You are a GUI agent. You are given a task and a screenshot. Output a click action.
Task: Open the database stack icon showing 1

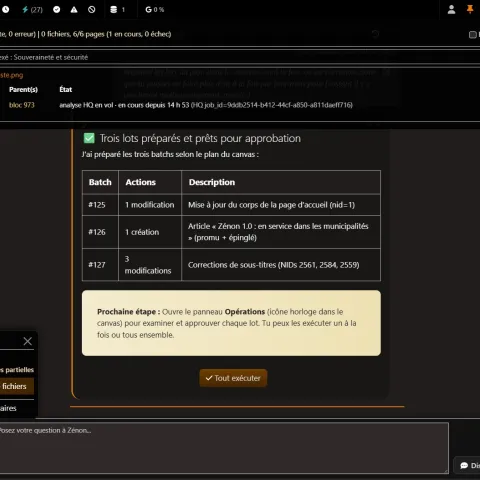click(117, 9)
